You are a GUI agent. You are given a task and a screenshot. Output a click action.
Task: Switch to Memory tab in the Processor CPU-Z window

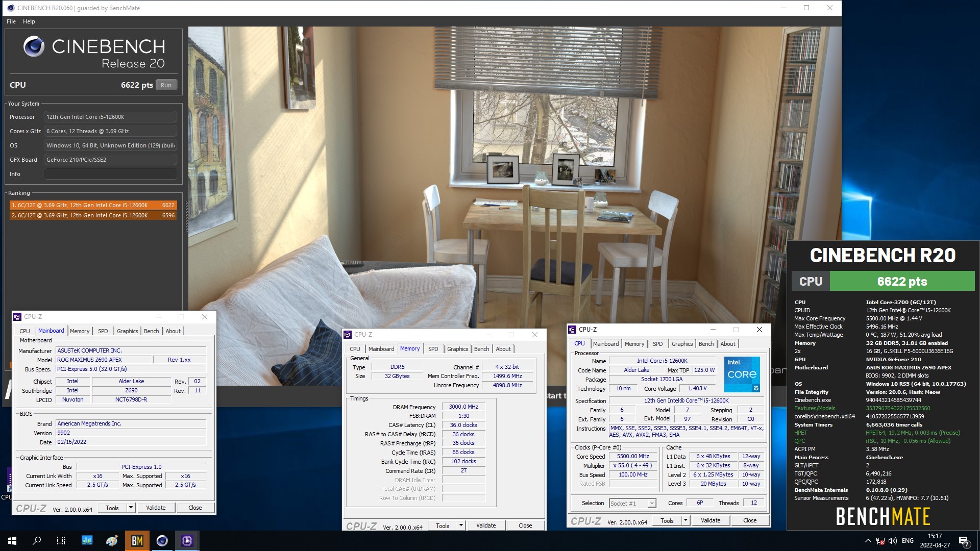point(634,344)
